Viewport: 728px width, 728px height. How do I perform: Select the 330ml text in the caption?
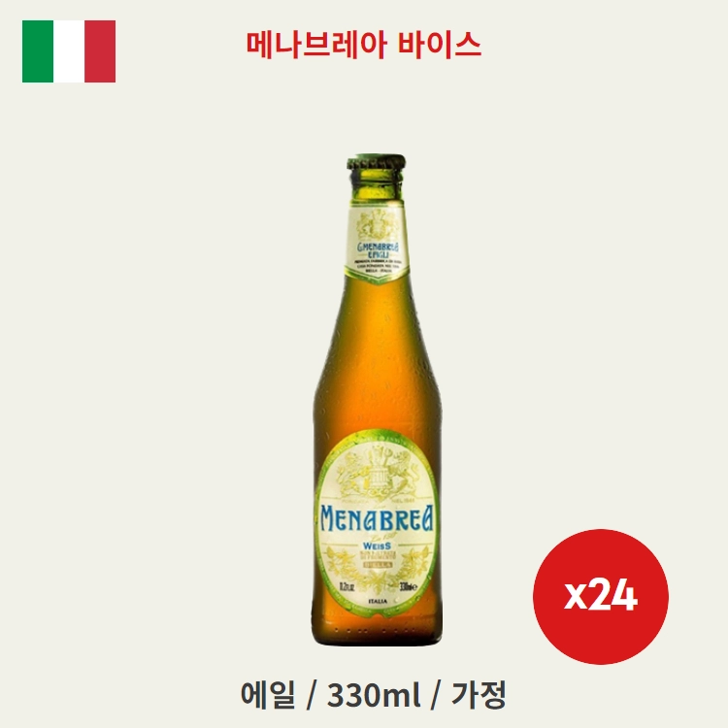(x=374, y=695)
